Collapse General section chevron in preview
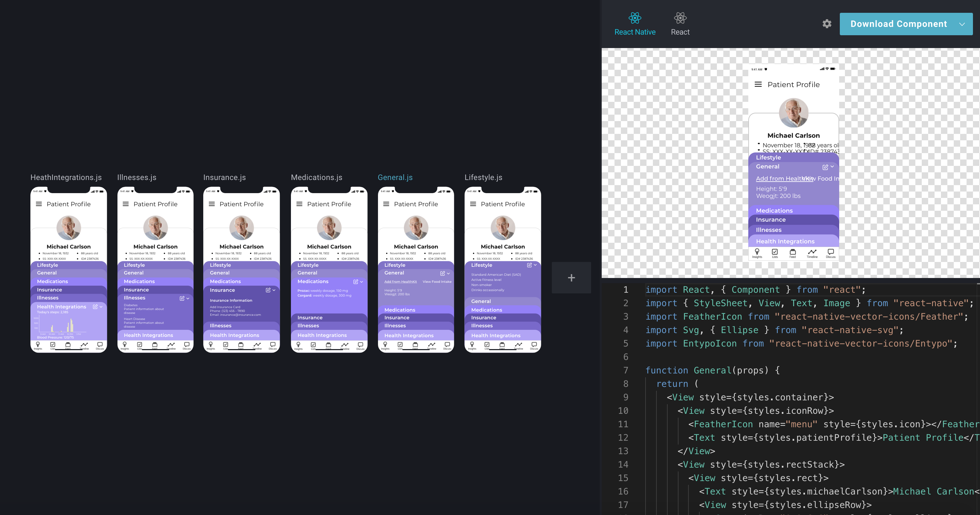The width and height of the screenshot is (980, 515). (832, 167)
